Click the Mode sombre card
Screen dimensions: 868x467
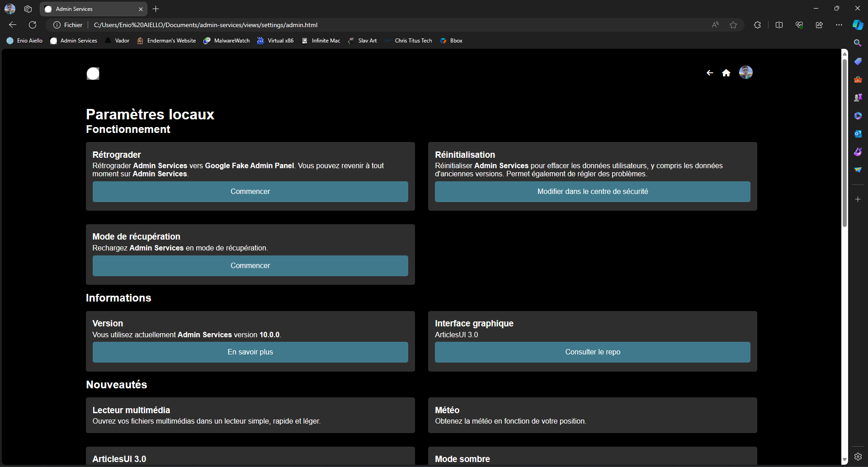pyautogui.click(x=593, y=456)
